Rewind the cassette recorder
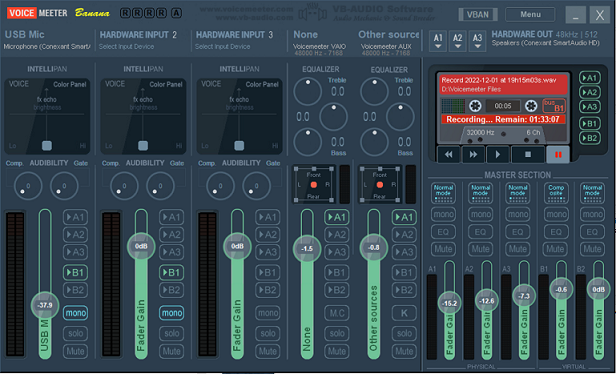 [x=449, y=154]
